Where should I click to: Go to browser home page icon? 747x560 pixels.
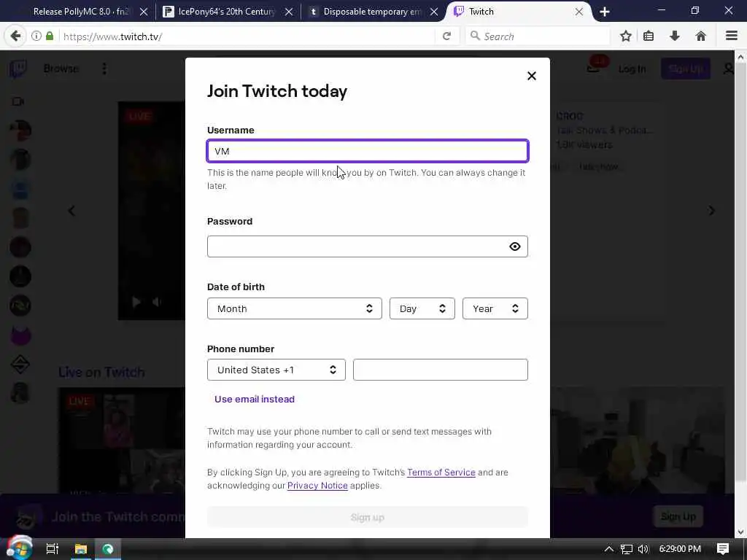701,36
